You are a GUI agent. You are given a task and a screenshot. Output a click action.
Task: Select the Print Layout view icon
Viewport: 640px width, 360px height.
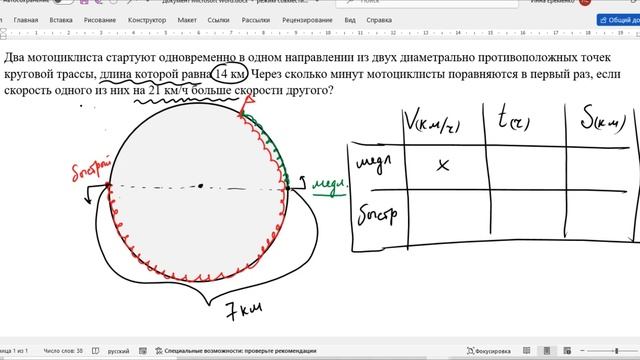coord(547,351)
